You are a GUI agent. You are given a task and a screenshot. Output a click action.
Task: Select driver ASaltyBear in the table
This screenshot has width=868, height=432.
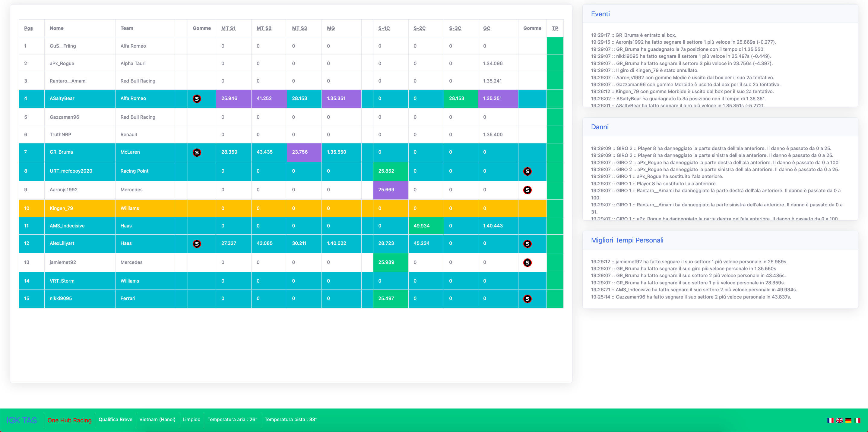[x=62, y=99]
